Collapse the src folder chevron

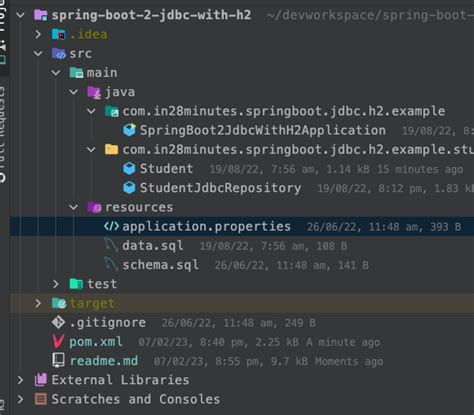(38, 53)
